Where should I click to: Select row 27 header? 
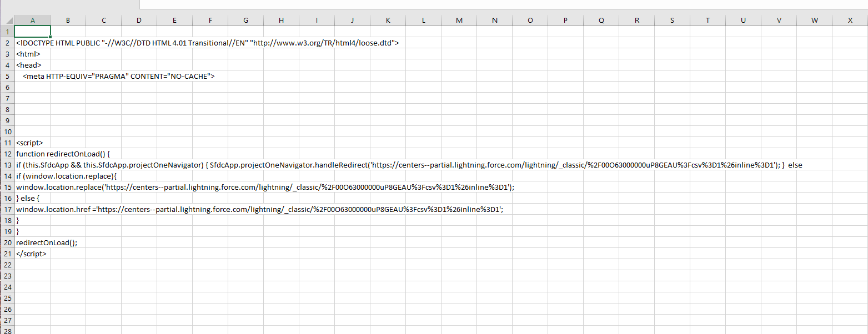(x=7, y=320)
